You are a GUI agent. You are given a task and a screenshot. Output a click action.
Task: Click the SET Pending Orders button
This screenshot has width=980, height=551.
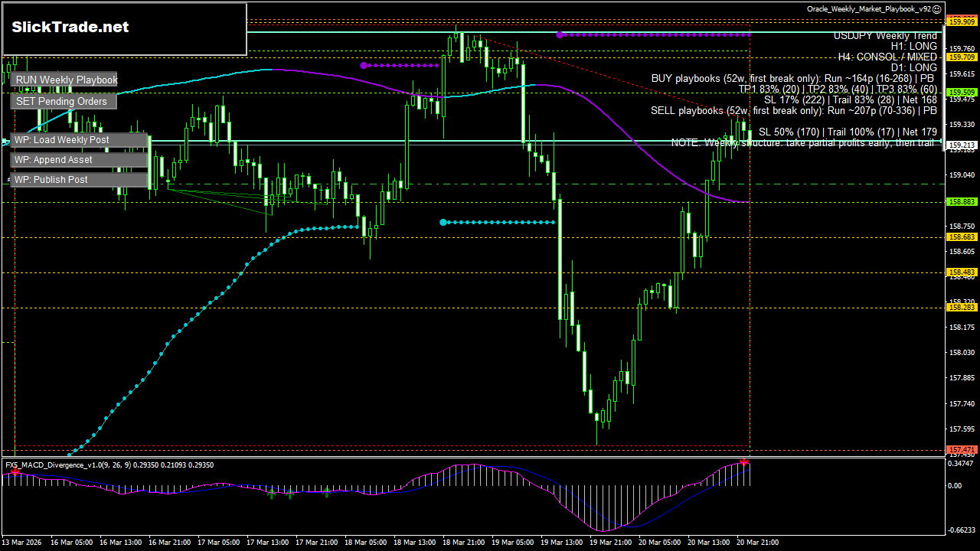(64, 101)
